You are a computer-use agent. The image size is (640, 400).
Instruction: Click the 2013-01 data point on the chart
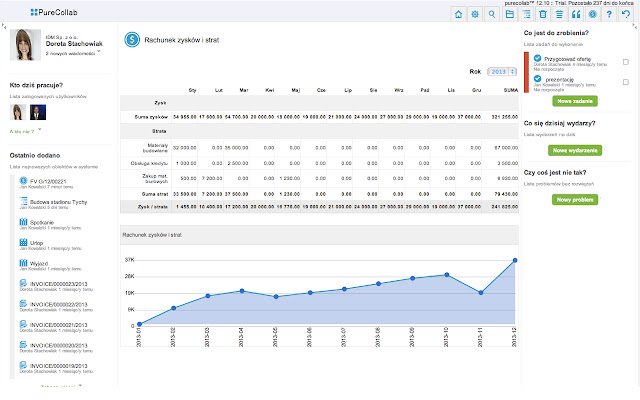pyautogui.click(x=139, y=324)
